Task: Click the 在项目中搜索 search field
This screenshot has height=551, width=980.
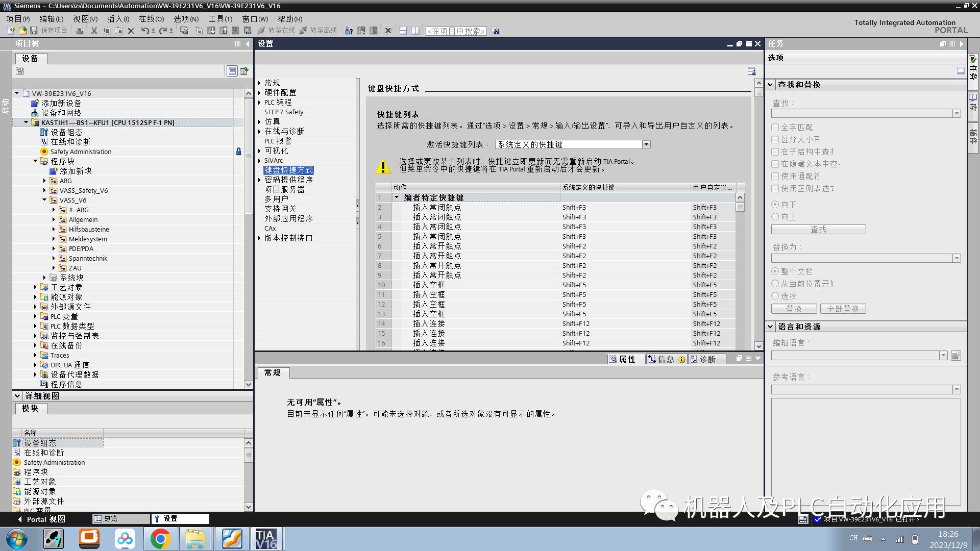Action: (x=456, y=31)
